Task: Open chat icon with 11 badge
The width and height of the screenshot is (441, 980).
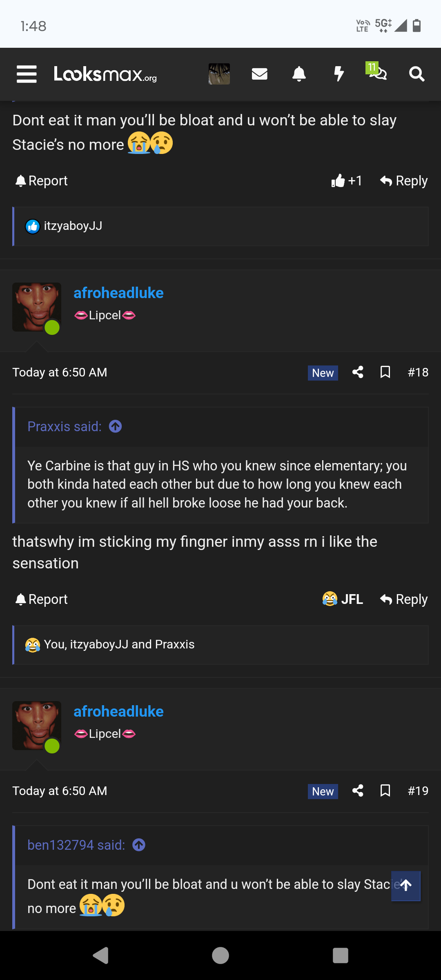Action: pos(377,73)
